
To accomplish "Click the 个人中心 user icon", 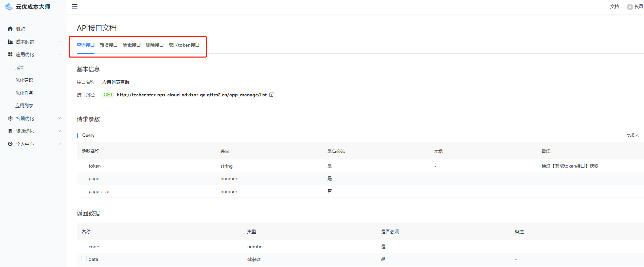I will click(10, 144).
